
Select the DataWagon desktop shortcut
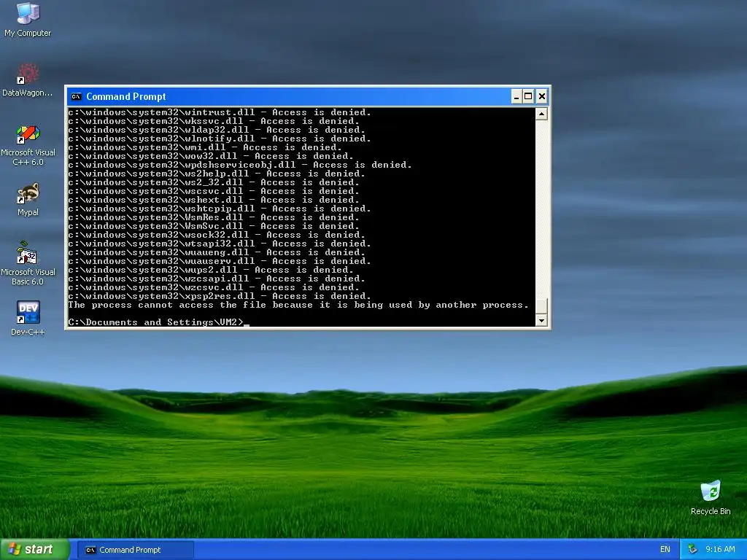pyautogui.click(x=28, y=80)
